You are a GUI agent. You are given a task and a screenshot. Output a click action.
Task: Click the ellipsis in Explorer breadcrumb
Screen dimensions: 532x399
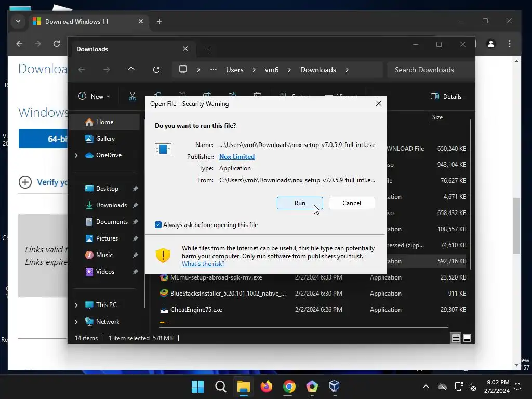tap(214, 69)
